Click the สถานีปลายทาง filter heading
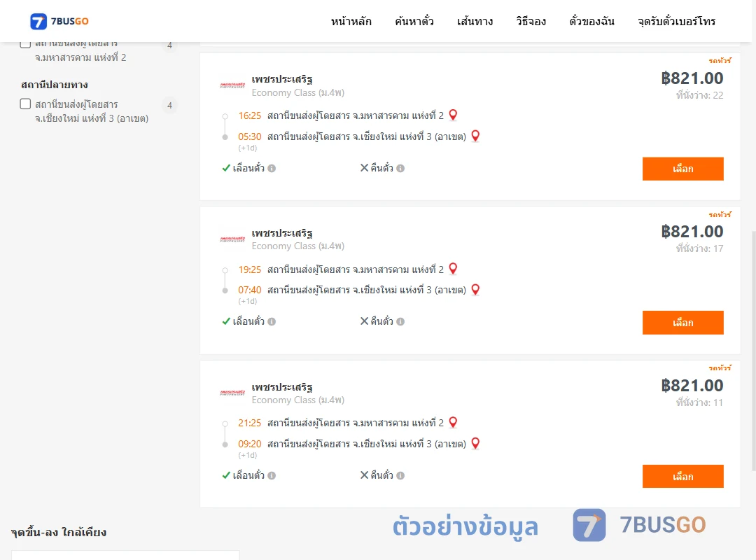 [55, 85]
